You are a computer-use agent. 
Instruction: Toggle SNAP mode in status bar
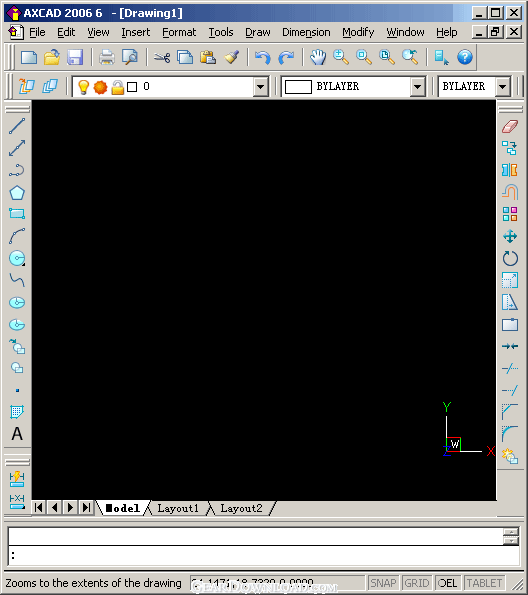click(383, 583)
